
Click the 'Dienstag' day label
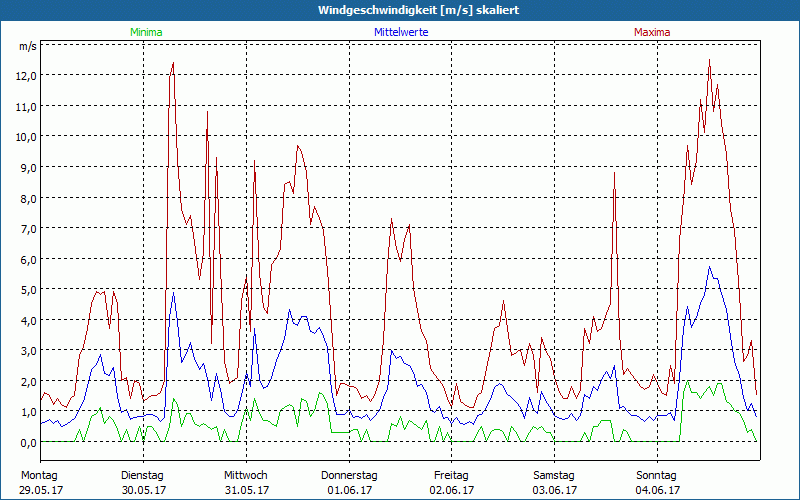coord(142,476)
